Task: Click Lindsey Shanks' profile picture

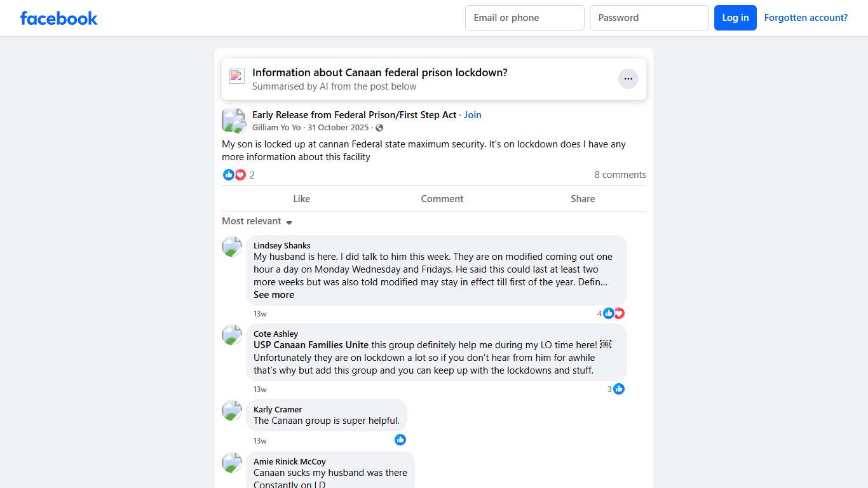Action: pos(232,247)
